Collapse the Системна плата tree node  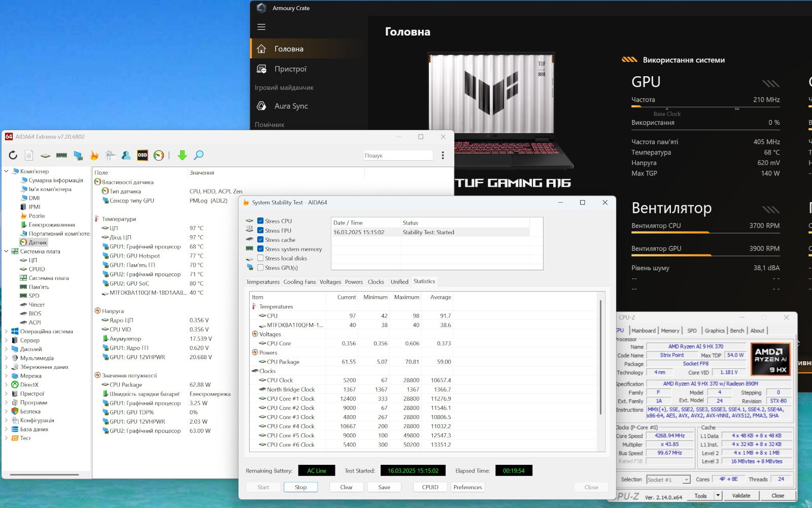click(x=7, y=251)
